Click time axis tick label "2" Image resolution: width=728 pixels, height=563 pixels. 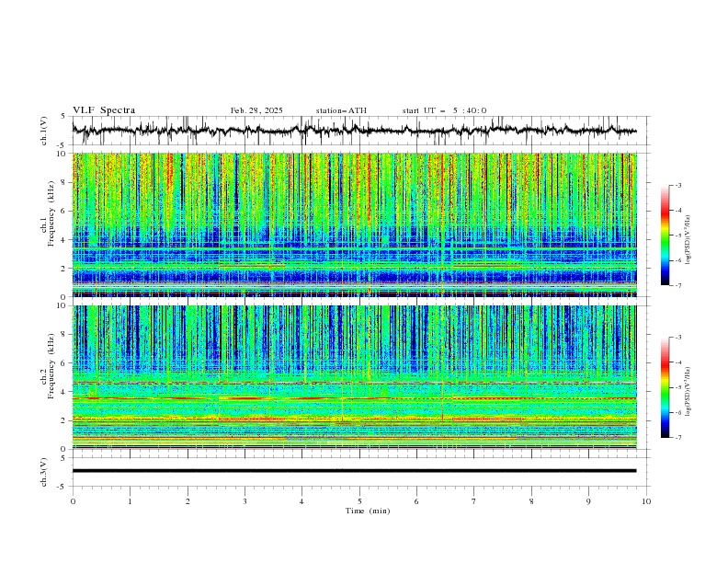point(188,501)
